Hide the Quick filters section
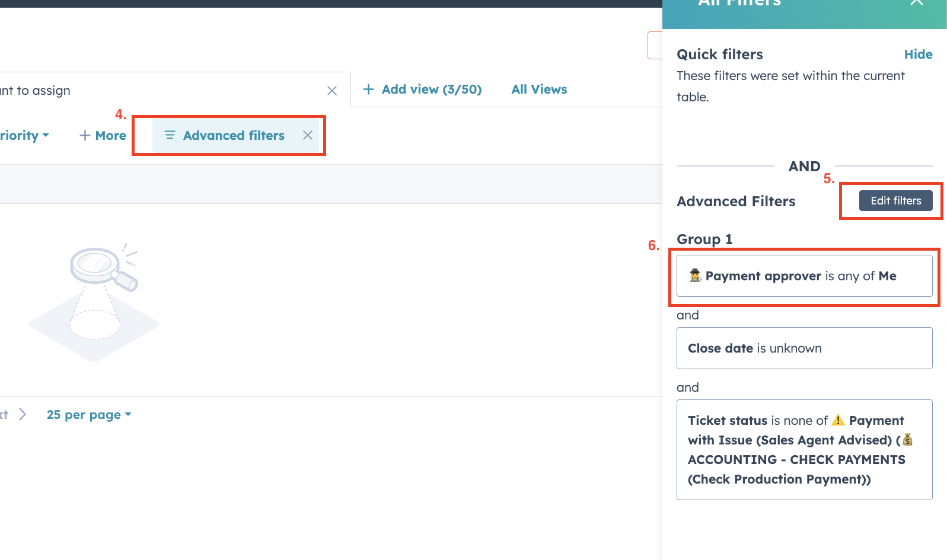The image size is (947, 560). (x=918, y=55)
